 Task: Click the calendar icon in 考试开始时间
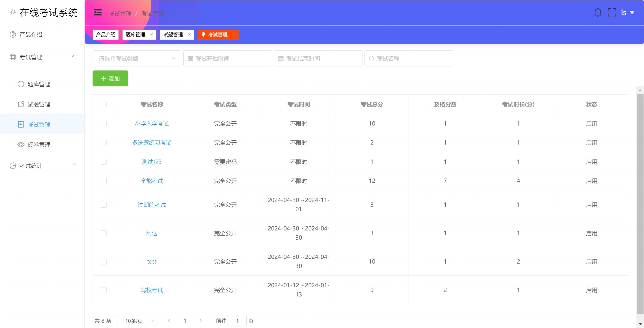tap(190, 59)
